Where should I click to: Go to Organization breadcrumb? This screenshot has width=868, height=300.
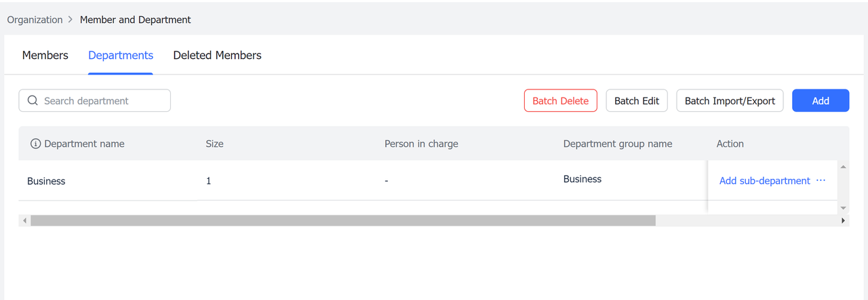click(x=35, y=20)
